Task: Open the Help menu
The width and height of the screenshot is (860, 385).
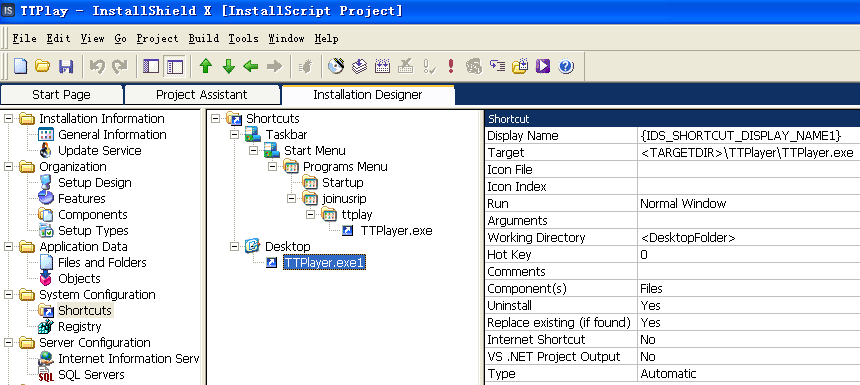Action: click(x=326, y=38)
